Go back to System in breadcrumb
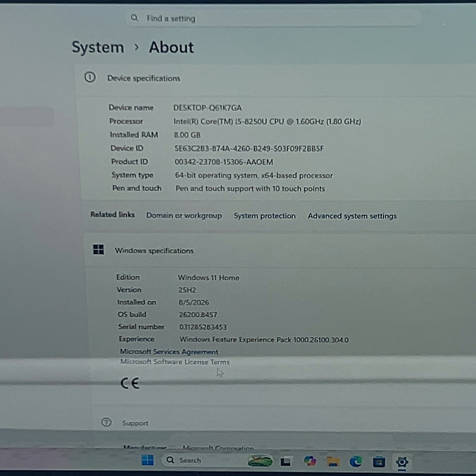Viewport: 476px width, 476px height. click(98, 47)
